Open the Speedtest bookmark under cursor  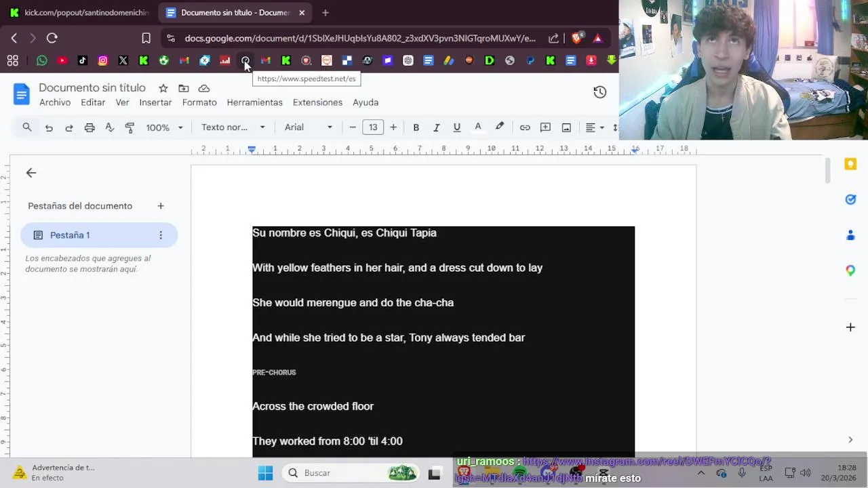pos(245,60)
